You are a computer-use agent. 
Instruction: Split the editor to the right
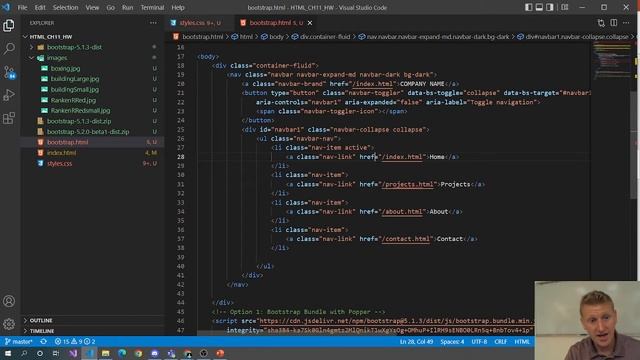(x=613, y=23)
